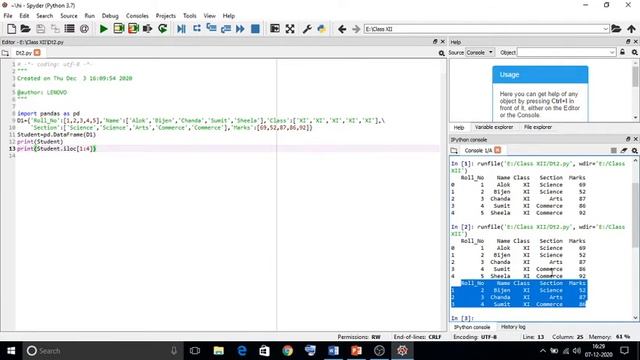Open file using toolbar folder icon
The image size is (640, 360).
25,29
